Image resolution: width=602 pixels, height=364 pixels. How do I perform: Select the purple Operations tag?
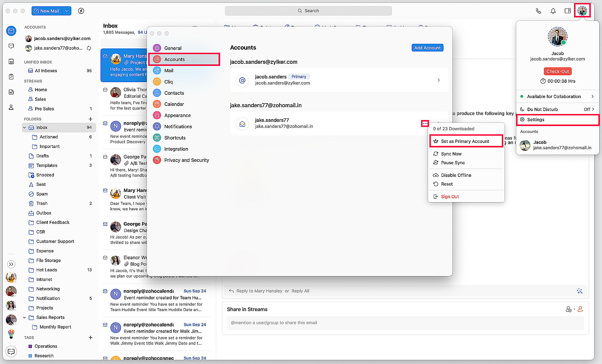pos(46,346)
